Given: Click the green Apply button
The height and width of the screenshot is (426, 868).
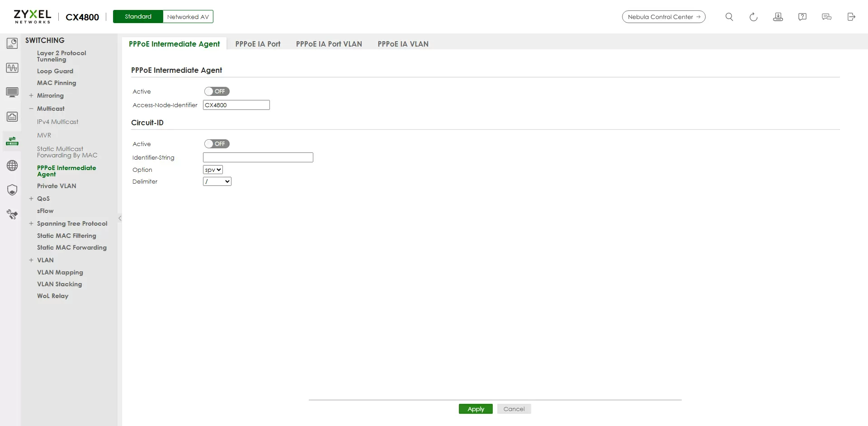Looking at the screenshot, I should pyautogui.click(x=476, y=409).
